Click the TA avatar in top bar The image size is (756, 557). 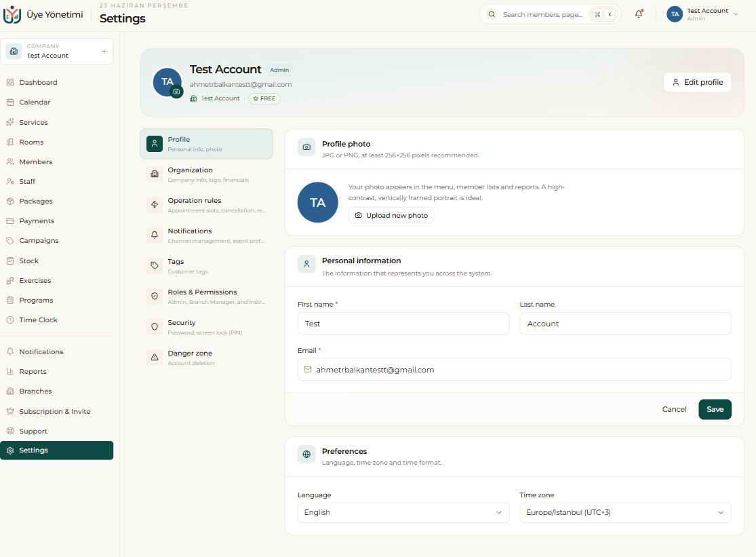(x=675, y=14)
